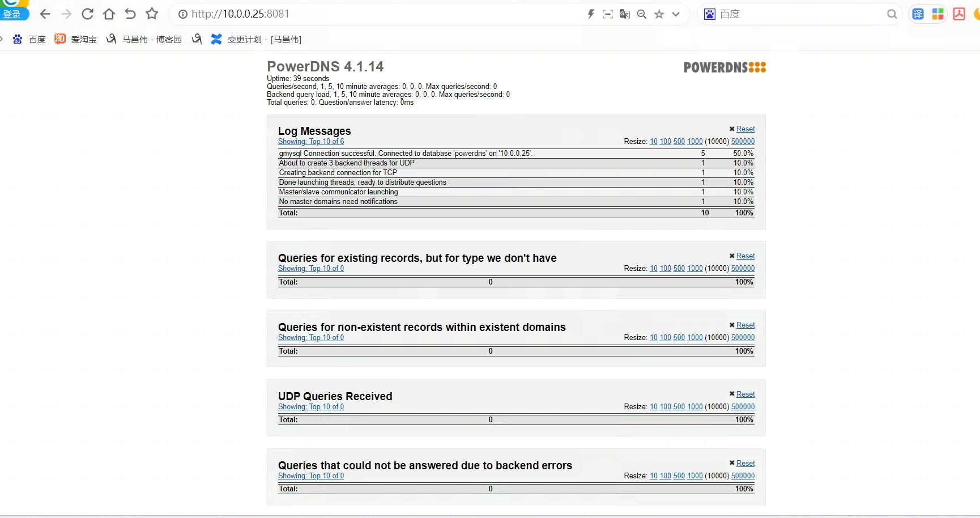Open the address bar translate tool
The image size is (980, 518).
click(625, 14)
